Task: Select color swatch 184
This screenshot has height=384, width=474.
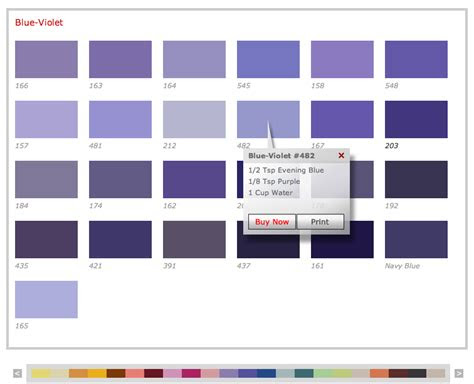Action: click(x=46, y=179)
